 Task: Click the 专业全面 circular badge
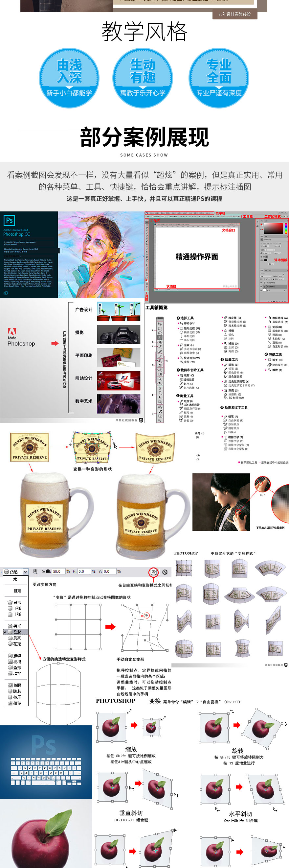coord(219,78)
